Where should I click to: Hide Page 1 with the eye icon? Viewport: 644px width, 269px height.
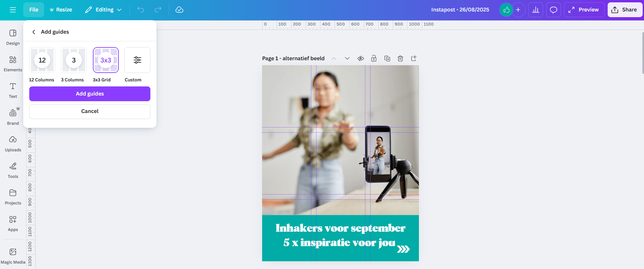(361, 59)
